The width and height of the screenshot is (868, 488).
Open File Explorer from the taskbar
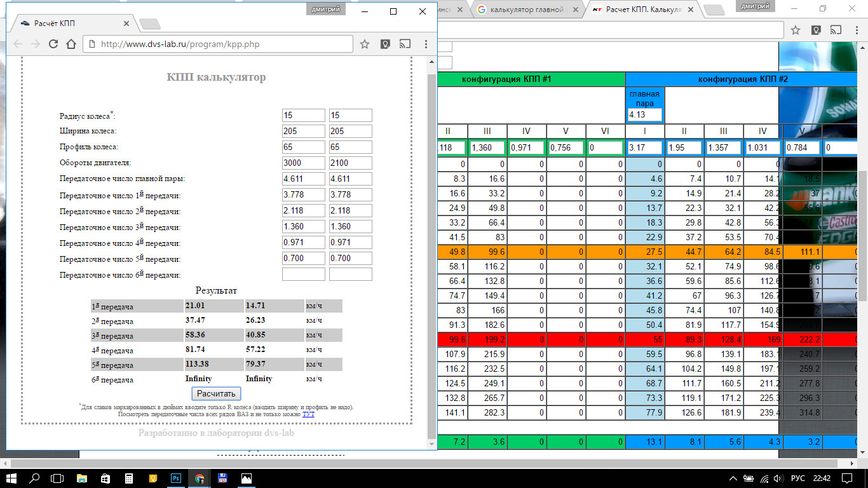[82, 478]
